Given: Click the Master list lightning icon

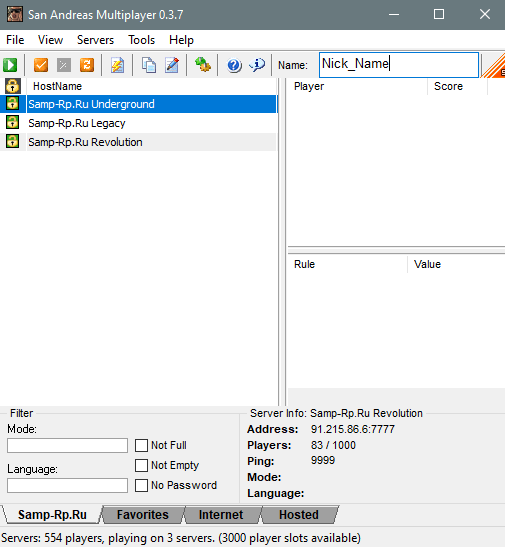Looking at the screenshot, I should tap(117, 65).
